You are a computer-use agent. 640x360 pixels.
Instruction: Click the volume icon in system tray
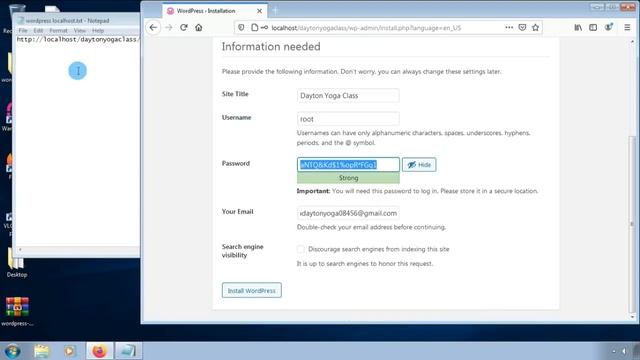point(624,351)
